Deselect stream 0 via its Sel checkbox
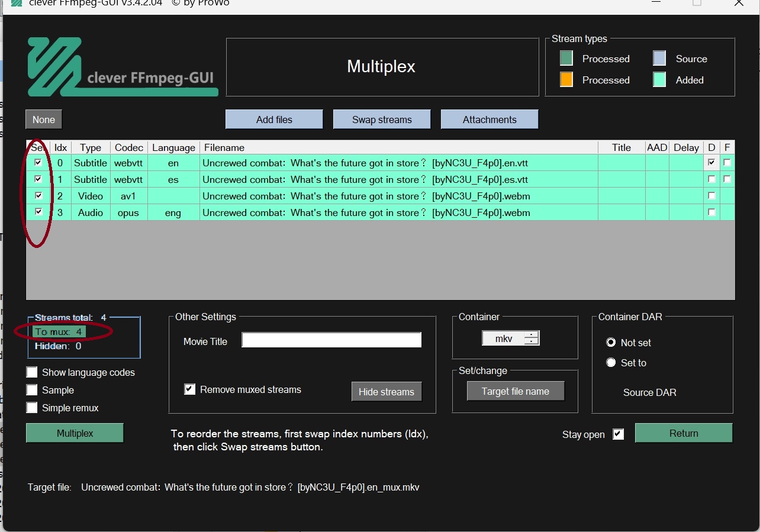Screen dimensions: 760x532 point(38,162)
